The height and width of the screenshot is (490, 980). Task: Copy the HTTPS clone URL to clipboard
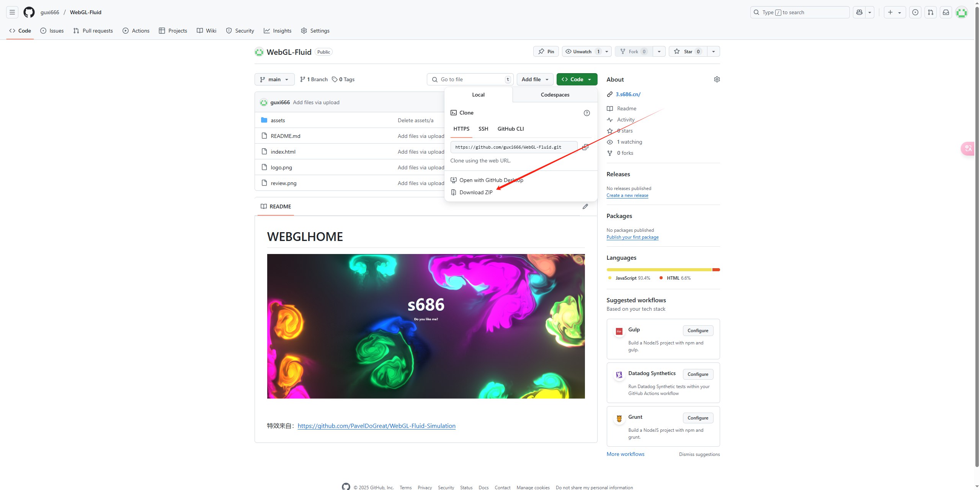click(585, 147)
